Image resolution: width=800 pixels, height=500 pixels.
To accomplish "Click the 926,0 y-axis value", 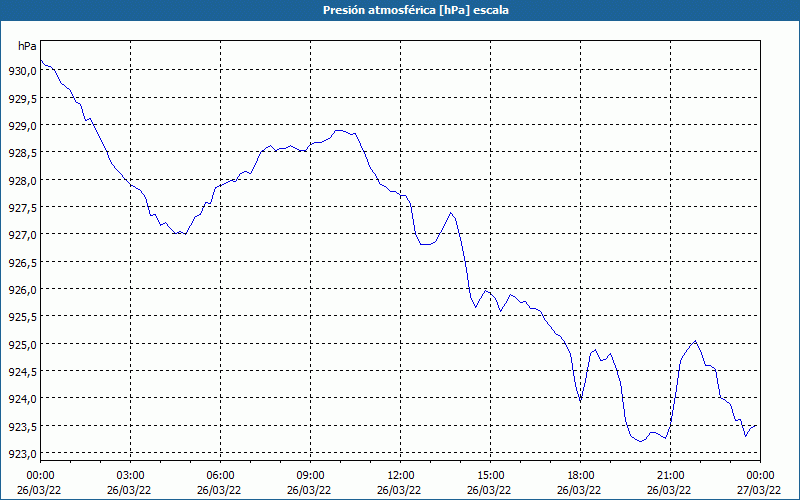I will [22, 290].
